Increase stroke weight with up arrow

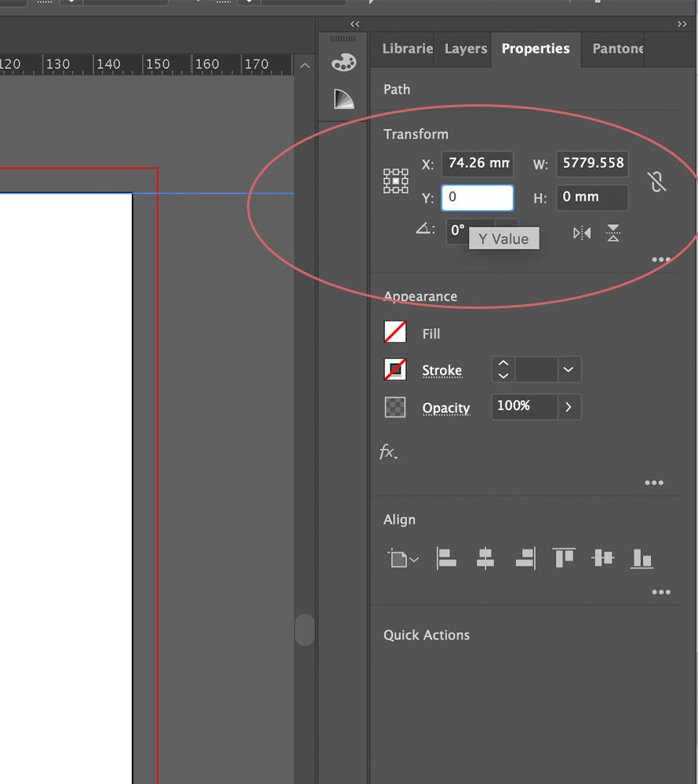pos(504,364)
